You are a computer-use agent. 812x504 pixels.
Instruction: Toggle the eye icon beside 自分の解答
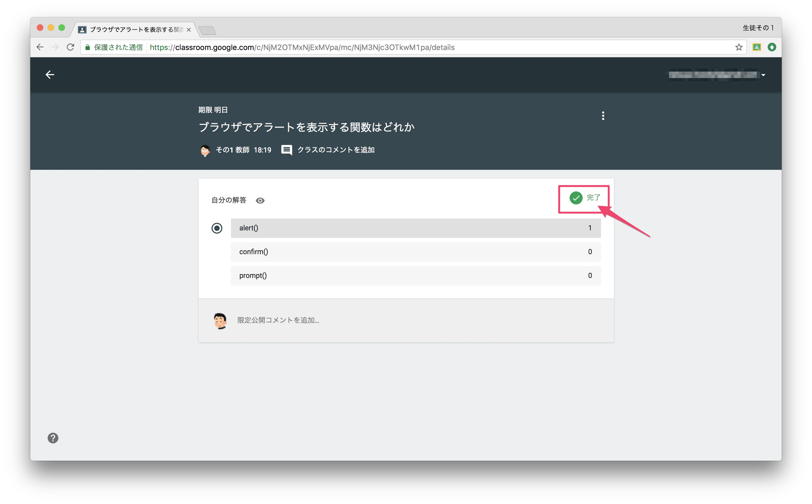260,201
